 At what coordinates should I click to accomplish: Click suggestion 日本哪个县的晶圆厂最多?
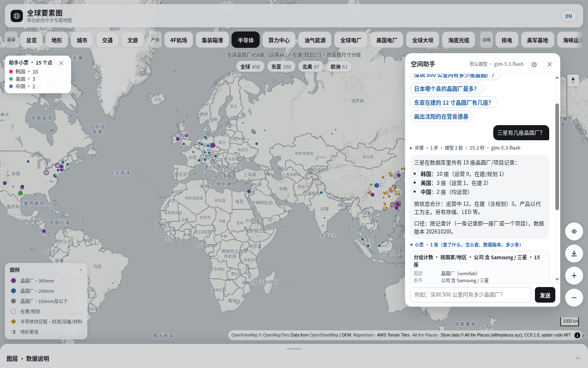(x=446, y=89)
